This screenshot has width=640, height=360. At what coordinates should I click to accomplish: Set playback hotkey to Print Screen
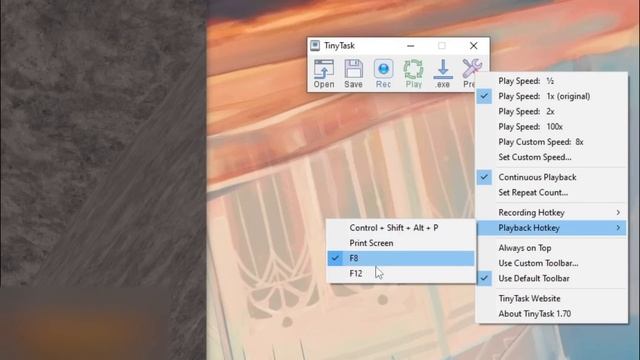click(401, 243)
